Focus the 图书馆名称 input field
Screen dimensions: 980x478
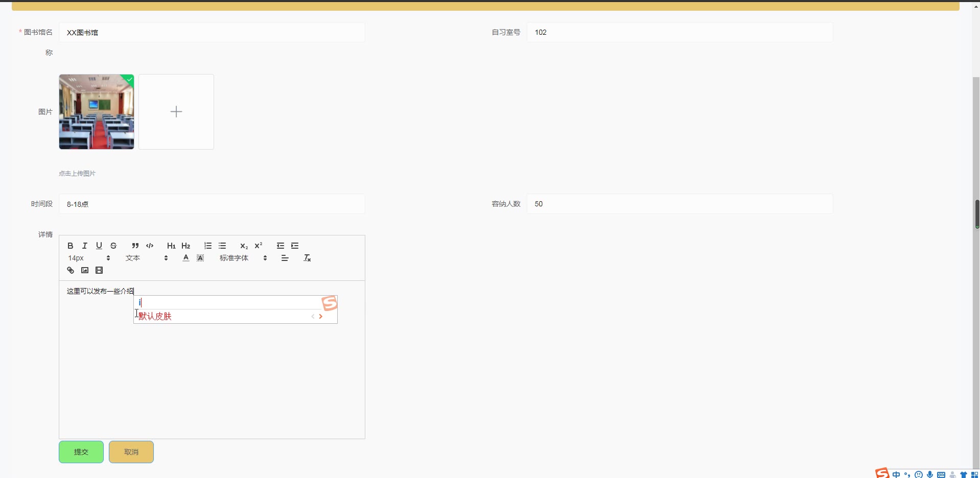click(x=212, y=32)
